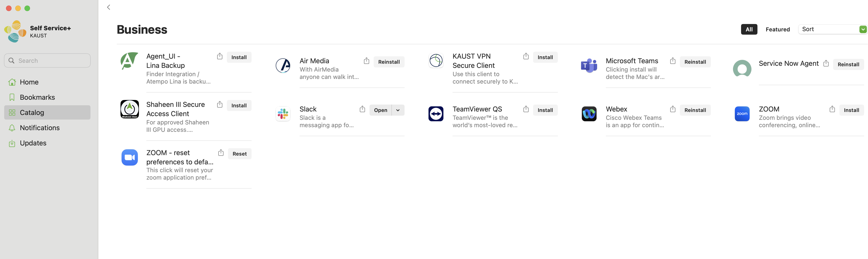Share the Microsoft Teams item
Screen dimensions: 868x259
673,61
